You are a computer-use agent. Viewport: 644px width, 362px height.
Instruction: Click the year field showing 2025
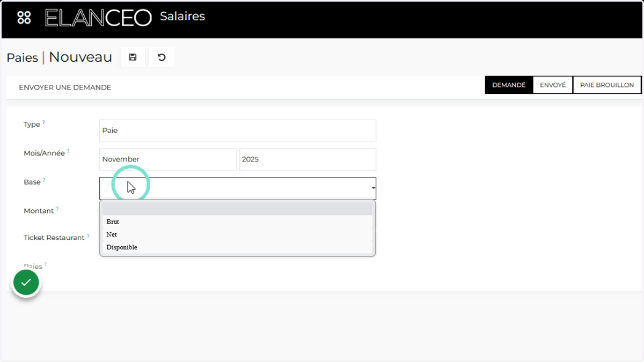point(308,159)
